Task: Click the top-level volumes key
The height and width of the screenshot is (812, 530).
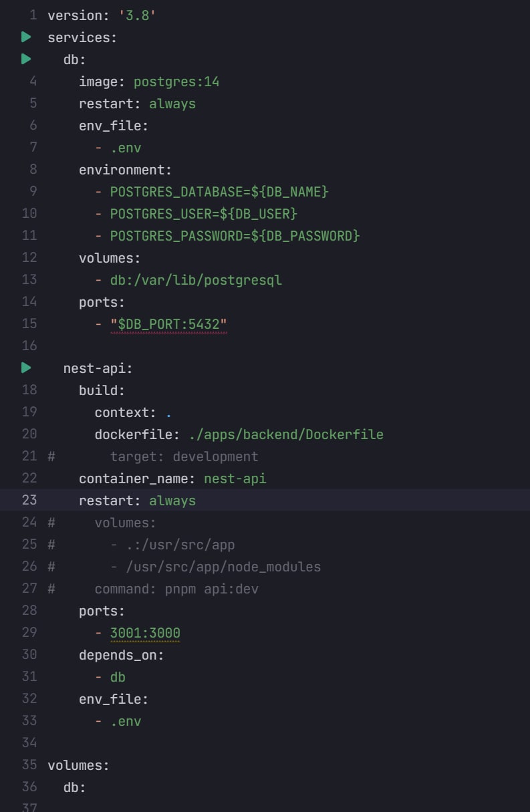Action: coord(78,765)
